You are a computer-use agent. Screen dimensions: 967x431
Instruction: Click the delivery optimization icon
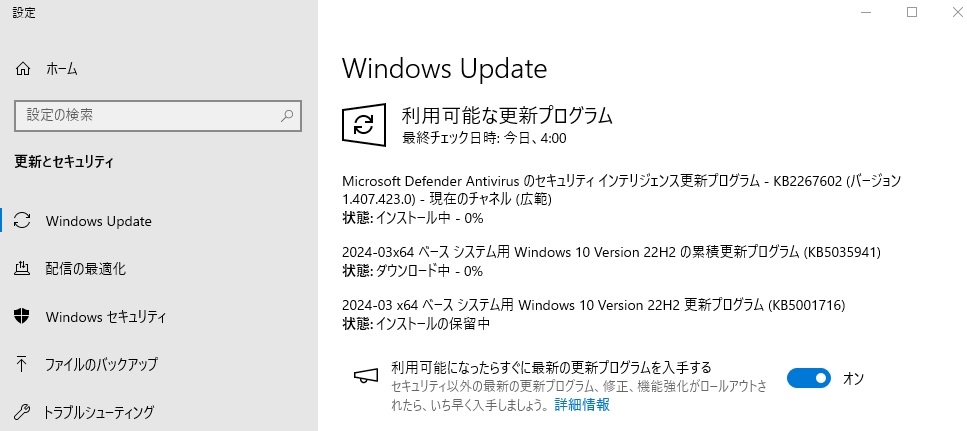click(24, 269)
